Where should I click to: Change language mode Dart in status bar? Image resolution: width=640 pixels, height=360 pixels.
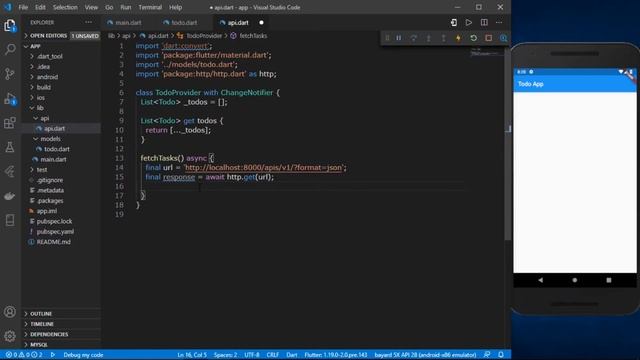(x=291, y=355)
